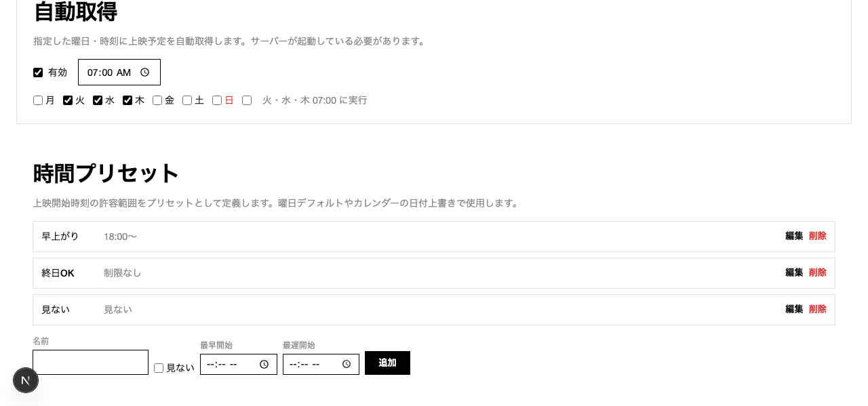Image resolution: width=868 pixels, height=406 pixels.
Task: Edit the 早上がり preset
Action: tap(793, 236)
